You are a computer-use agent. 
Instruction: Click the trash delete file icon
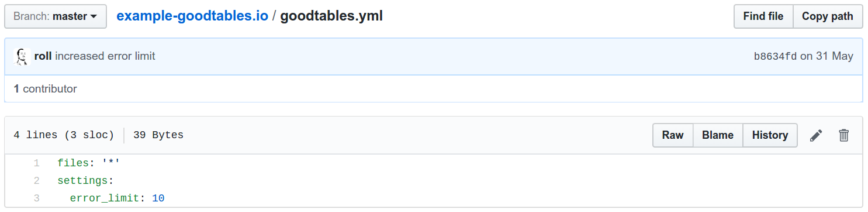pyautogui.click(x=843, y=135)
